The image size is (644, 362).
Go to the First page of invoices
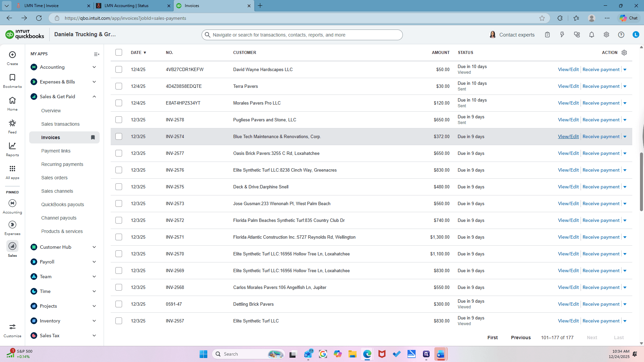pos(492,338)
